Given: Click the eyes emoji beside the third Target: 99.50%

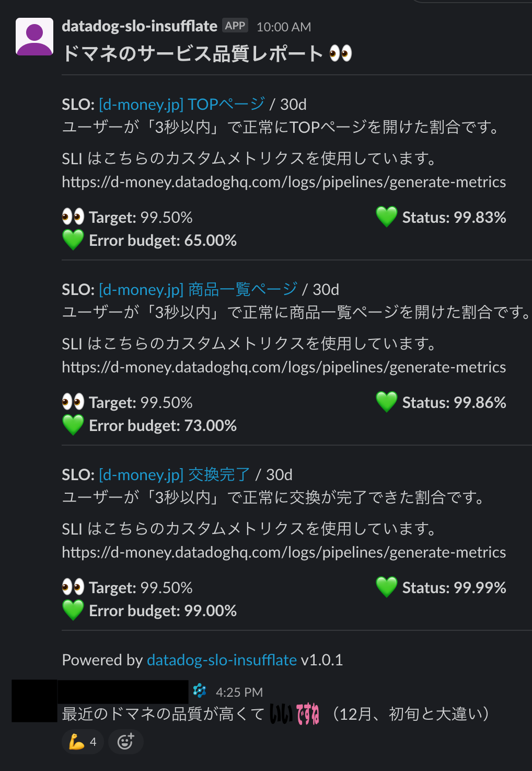Looking at the screenshot, I should (x=73, y=587).
